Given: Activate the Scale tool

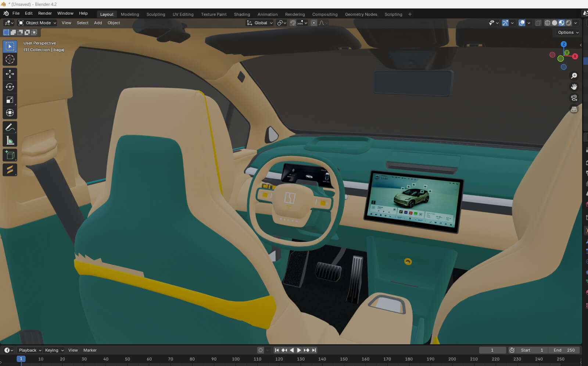Looking at the screenshot, I should (10, 100).
